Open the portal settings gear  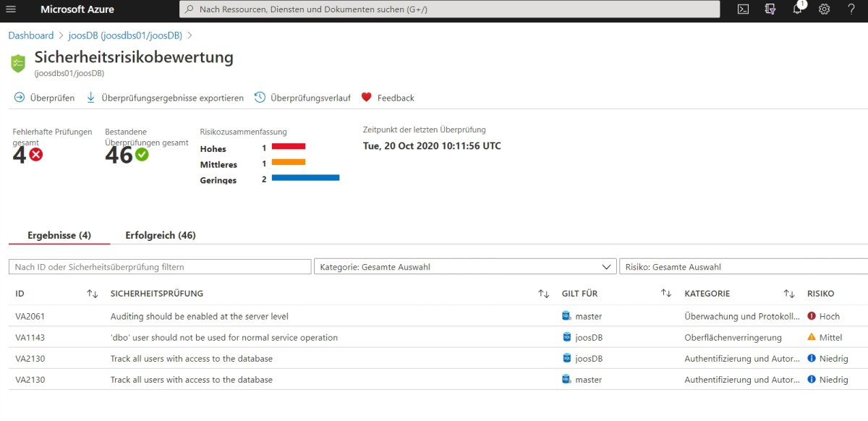click(x=824, y=9)
